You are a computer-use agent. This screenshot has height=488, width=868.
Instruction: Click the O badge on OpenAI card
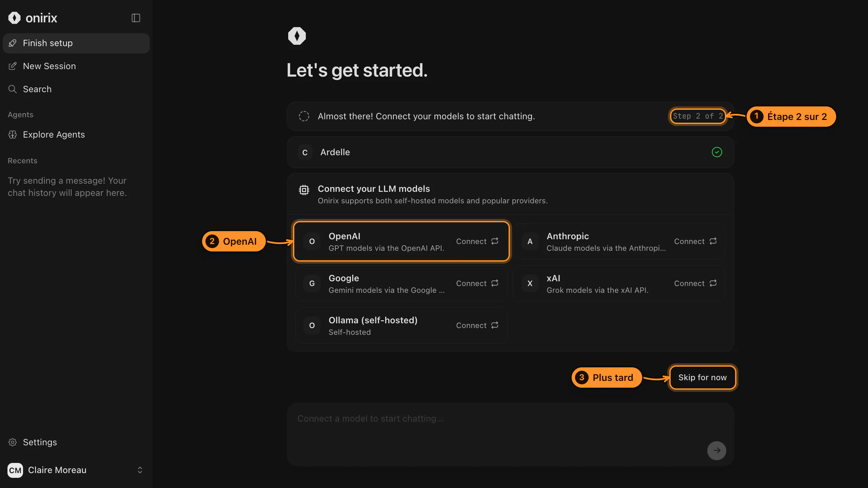[312, 241]
